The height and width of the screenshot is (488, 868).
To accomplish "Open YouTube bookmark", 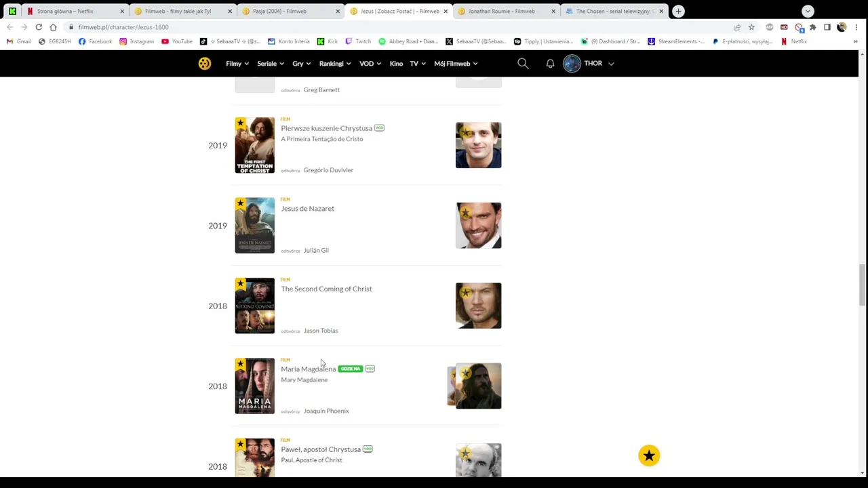I will 177,41.
